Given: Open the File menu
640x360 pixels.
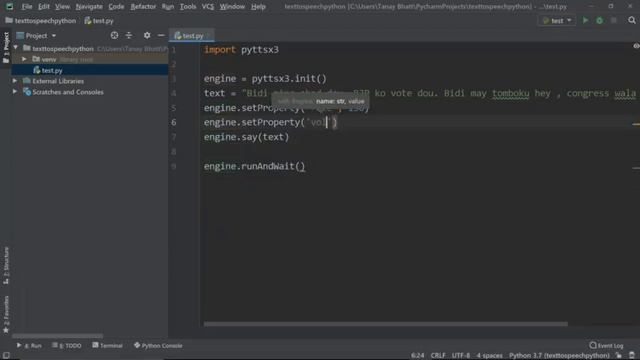Looking at the screenshot, I should [27, 7].
